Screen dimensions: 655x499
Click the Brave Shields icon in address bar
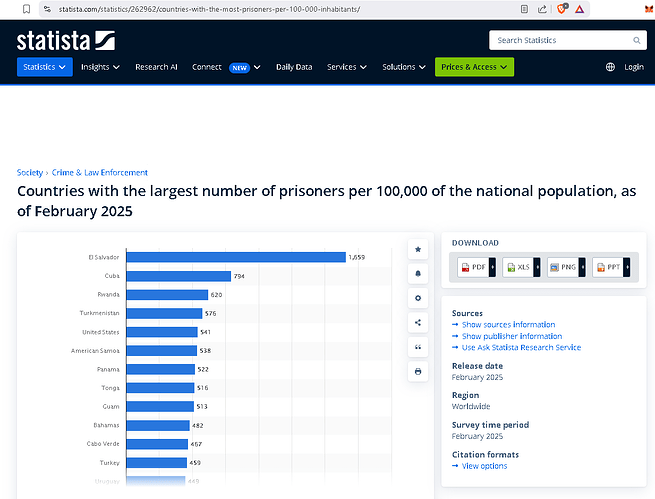point(562,9)
